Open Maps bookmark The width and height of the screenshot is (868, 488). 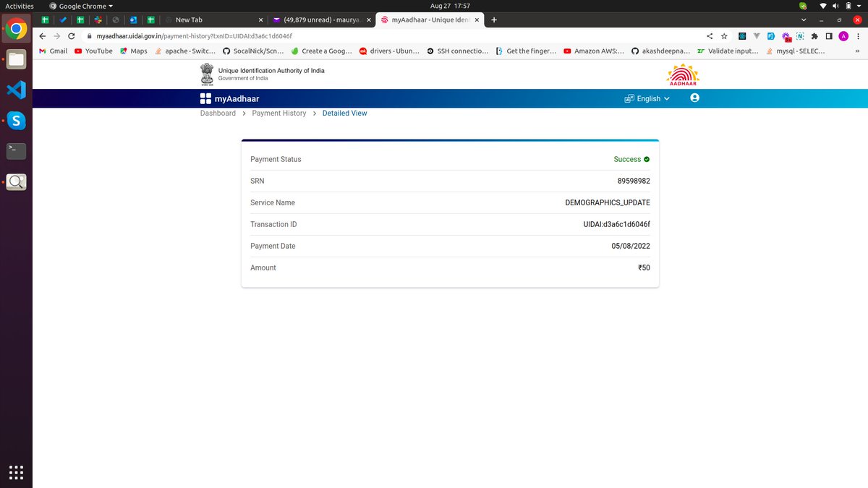coord(134,51)
